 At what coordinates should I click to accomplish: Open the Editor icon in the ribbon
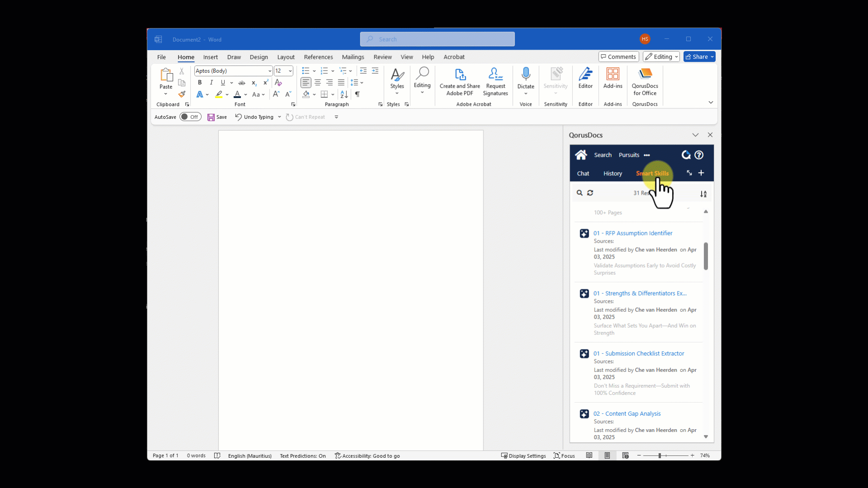pos(585,74)
